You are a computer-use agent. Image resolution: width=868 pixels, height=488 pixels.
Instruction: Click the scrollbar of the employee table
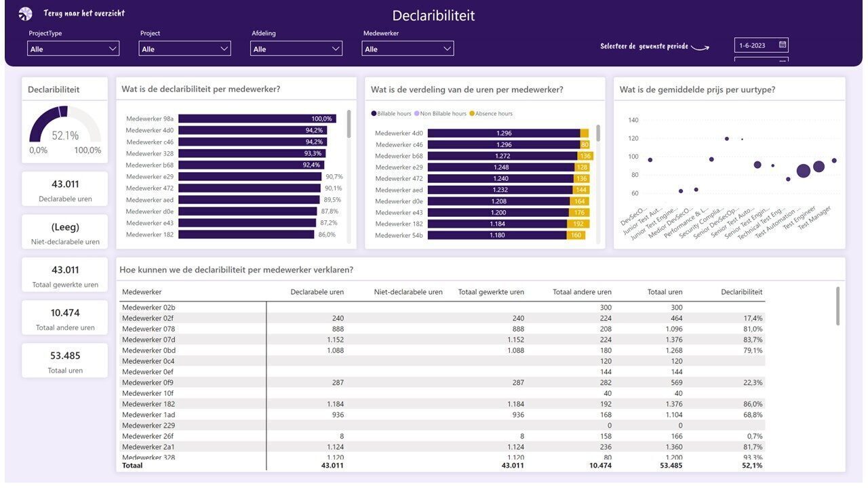click(x=837, y=306)
